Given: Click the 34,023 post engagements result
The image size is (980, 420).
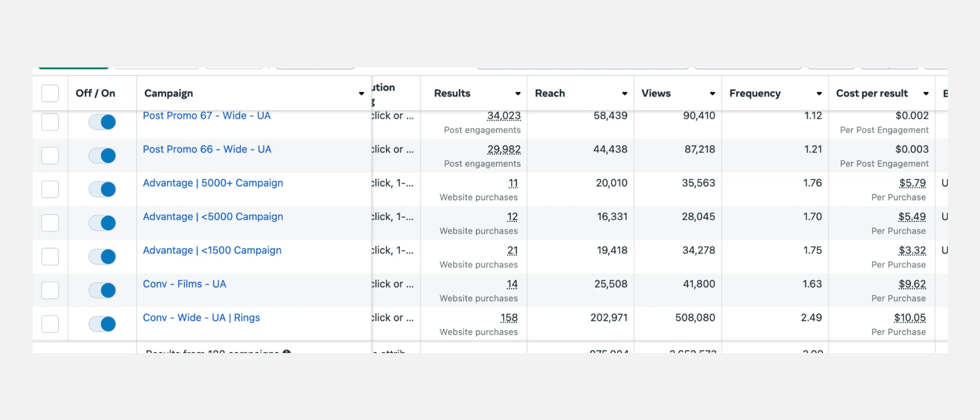Looking at the screenshot, I should [x=504, y=116].
